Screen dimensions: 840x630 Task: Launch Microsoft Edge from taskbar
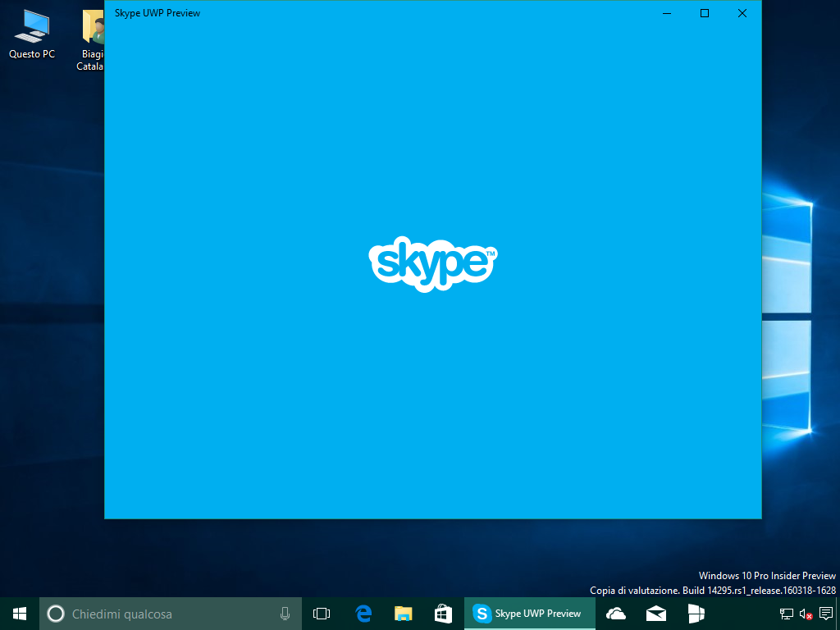tap(363, 614)
